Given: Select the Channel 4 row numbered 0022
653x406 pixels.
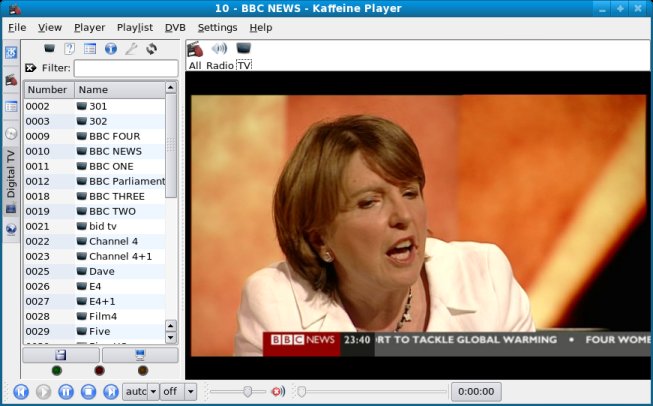Looking at the screenshot, I should 95,241.
